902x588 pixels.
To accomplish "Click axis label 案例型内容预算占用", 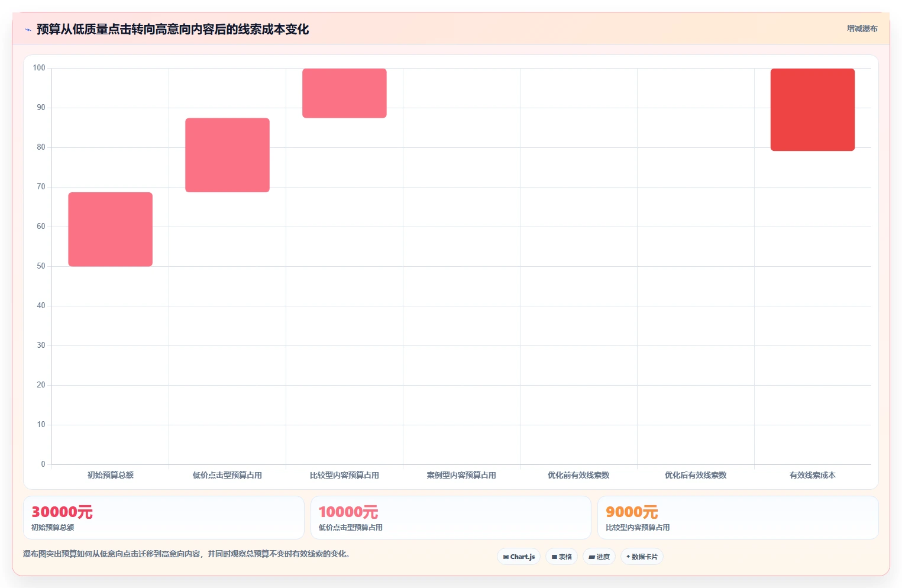I will point(461,475).
